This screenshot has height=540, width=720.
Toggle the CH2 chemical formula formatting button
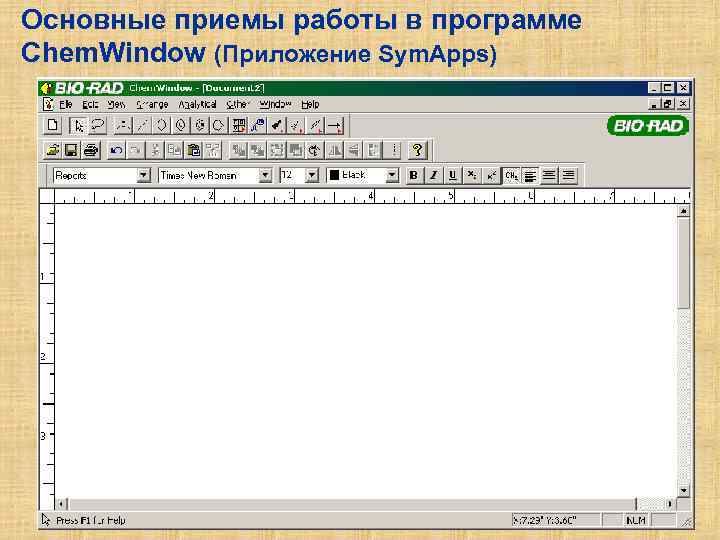point(511,175)
